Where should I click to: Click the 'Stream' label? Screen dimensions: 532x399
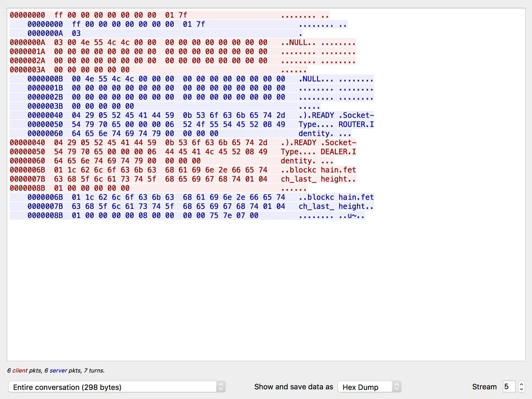click(x=484, y=387)
